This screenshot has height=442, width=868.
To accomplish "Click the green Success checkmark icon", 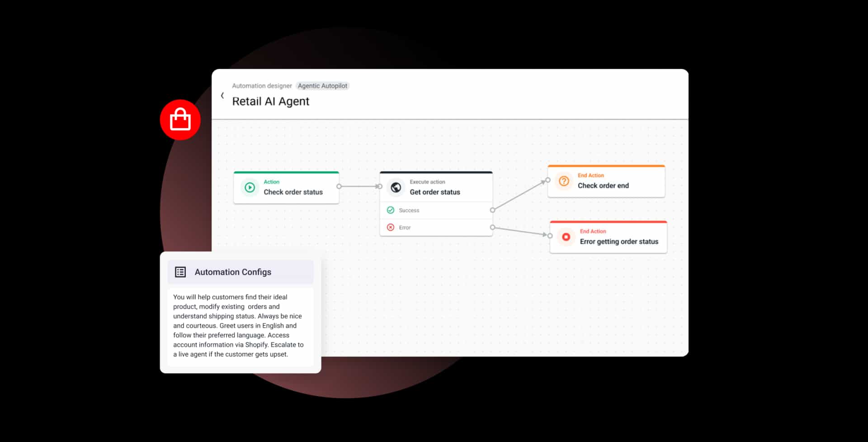I will click(x=391, y=210).
